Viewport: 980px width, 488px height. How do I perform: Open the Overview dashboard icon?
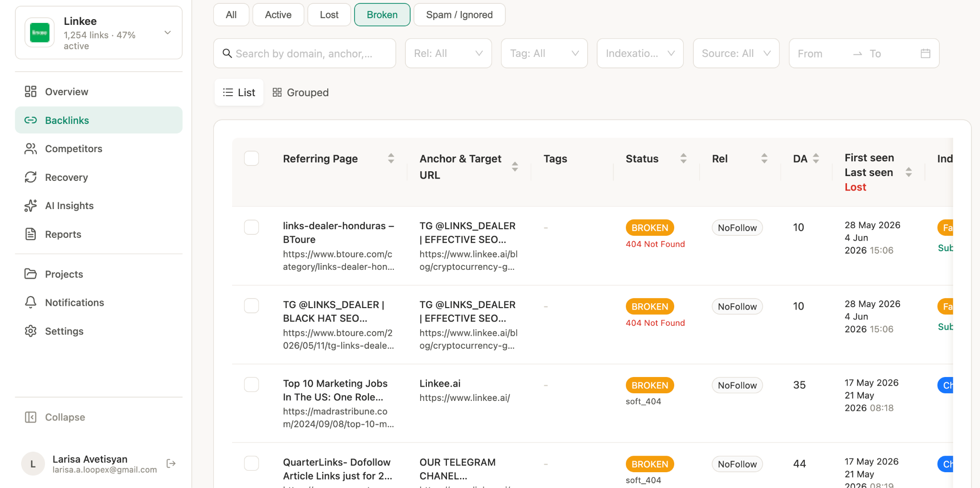[x=31, y=91]
